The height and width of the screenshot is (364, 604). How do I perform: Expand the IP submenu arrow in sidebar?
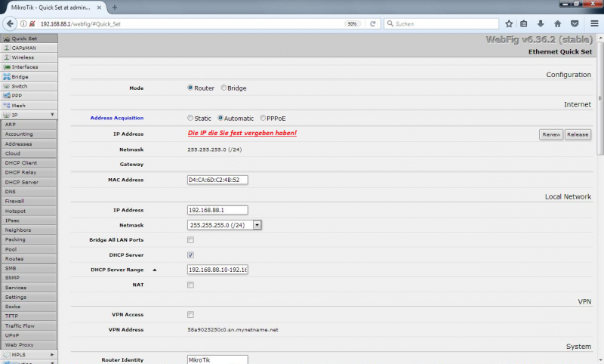coord(52,115)
